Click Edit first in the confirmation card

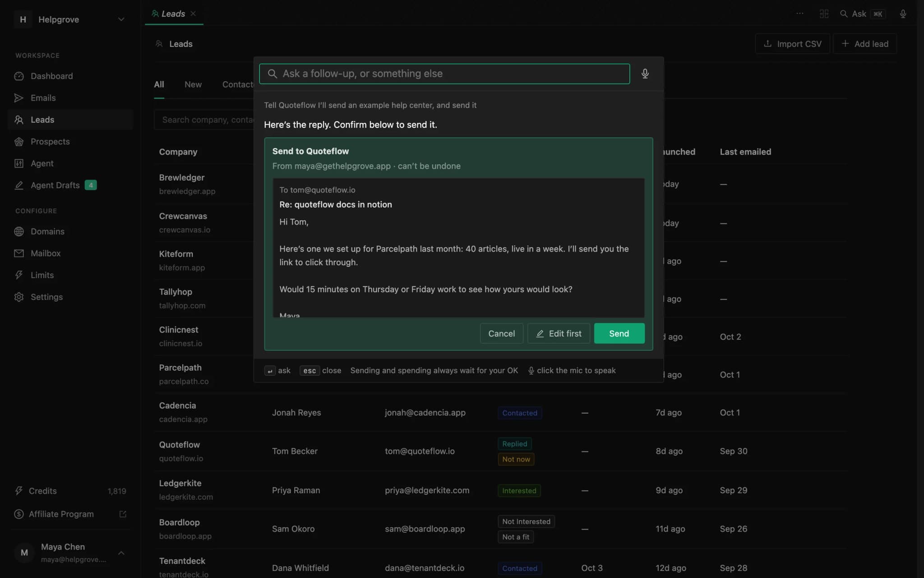(559, 333)
